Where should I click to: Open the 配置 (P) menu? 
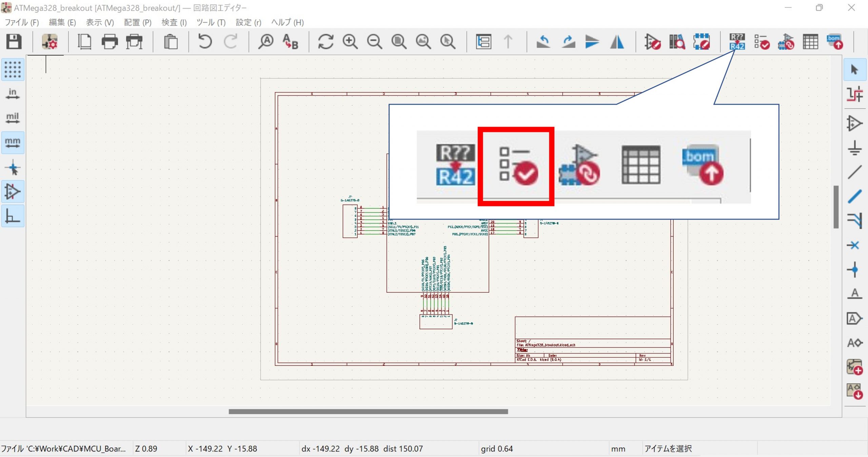pos(137,22)
